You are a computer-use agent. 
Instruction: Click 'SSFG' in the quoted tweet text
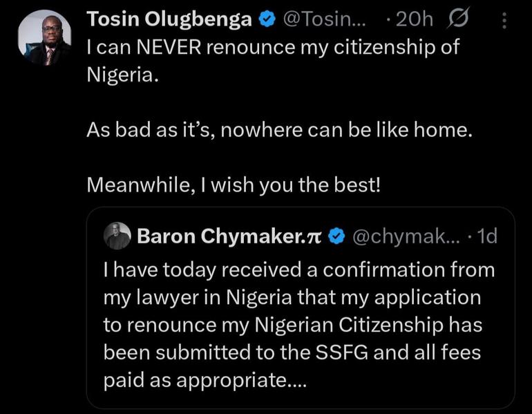tap(342, 352)
